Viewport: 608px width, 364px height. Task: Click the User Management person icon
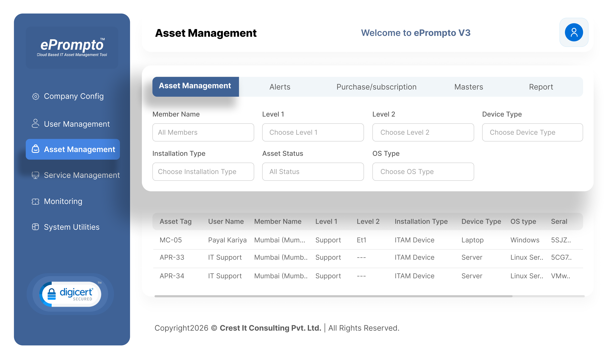(36, 123)
